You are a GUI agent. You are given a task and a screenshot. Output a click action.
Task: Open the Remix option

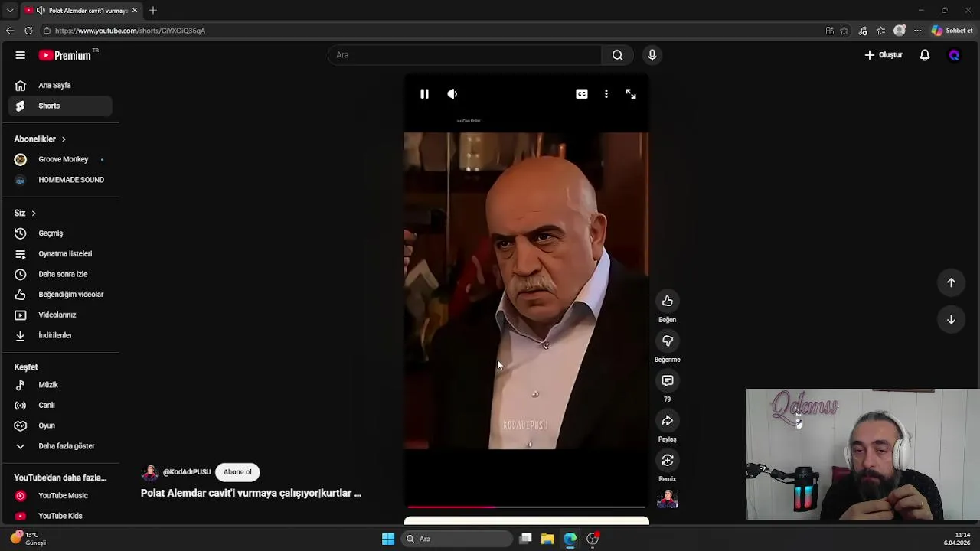coord(668,460)
